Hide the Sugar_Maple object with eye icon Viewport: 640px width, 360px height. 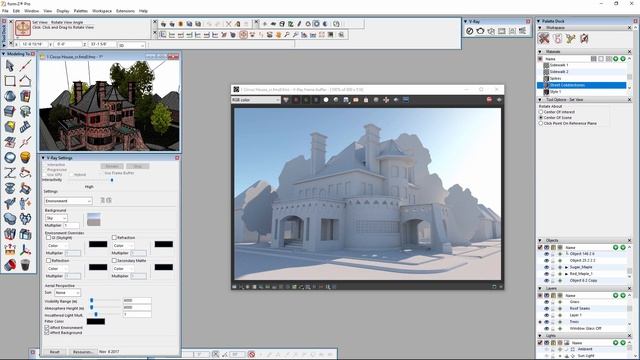click(x=546, y=267)
